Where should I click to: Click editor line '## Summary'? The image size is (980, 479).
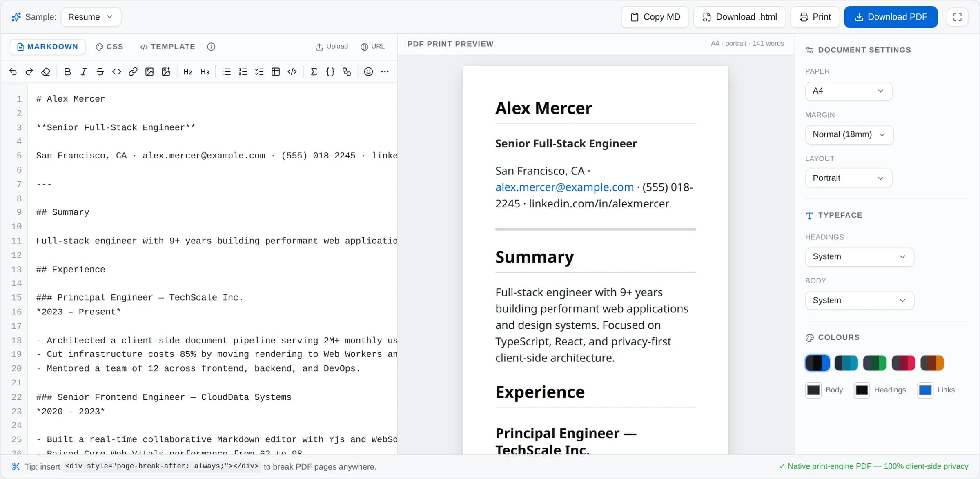click(x=62, y=213)
